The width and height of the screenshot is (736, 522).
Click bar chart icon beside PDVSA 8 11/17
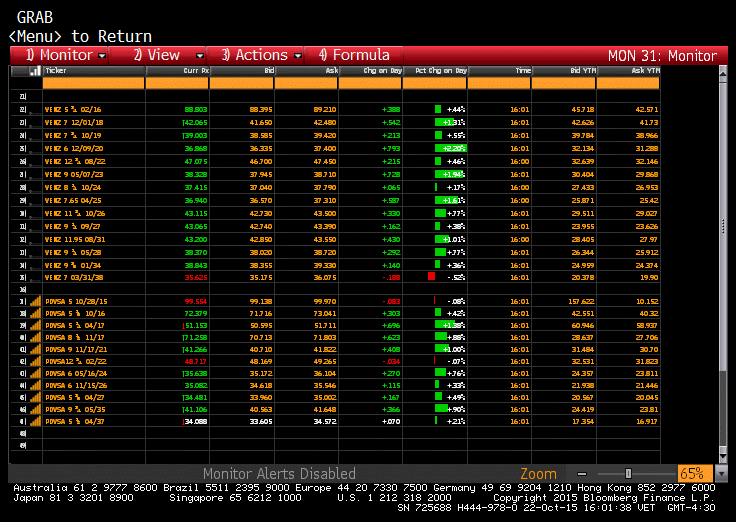click(x=35, y=337)
